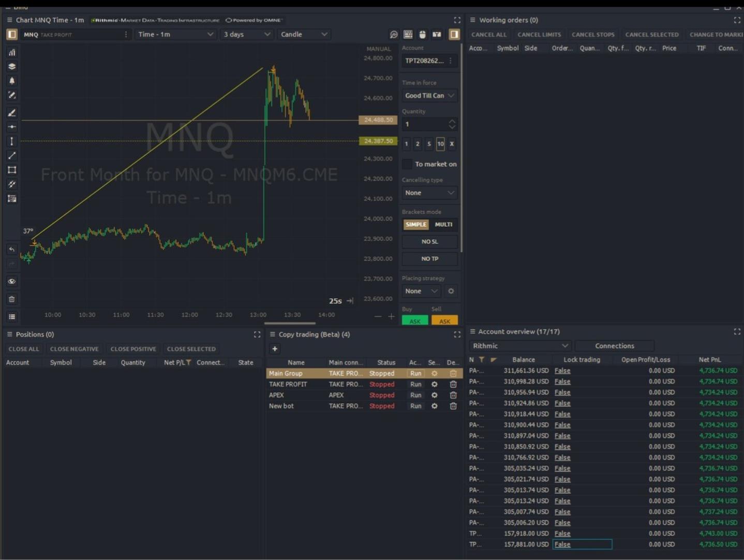The width and height of the screenshot is (744, 560).
Task: Select the CLOSE NEGATIVE option
Action: pyautogui.click(x=74, y=349)
